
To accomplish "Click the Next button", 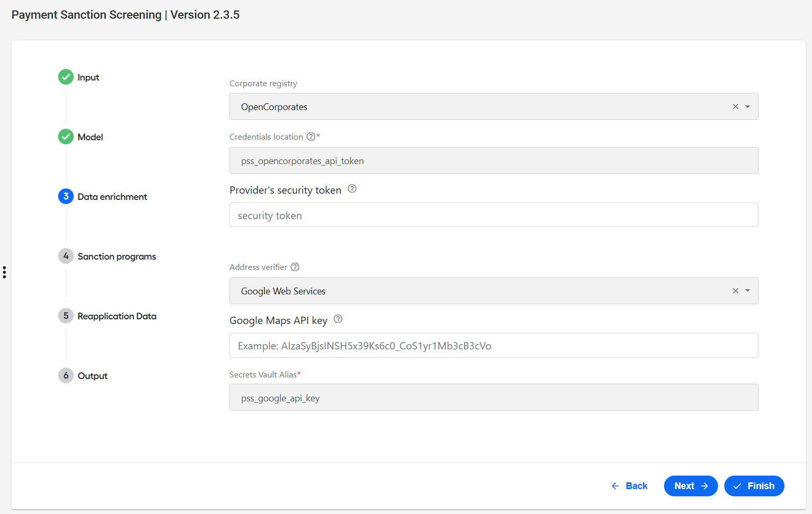I will coord(691,486).
